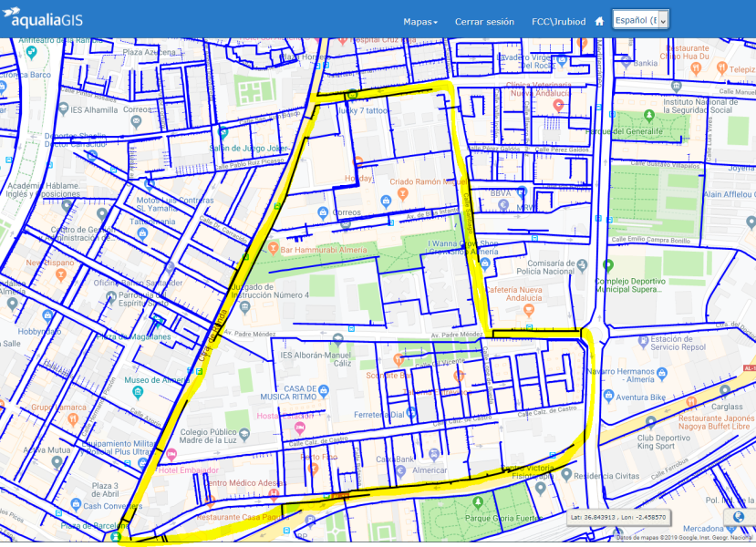The height and width of the screenshot is (547, 756).
Task: Click the Bar Hammurabi Almería marker icon
Action: (274, 249)
